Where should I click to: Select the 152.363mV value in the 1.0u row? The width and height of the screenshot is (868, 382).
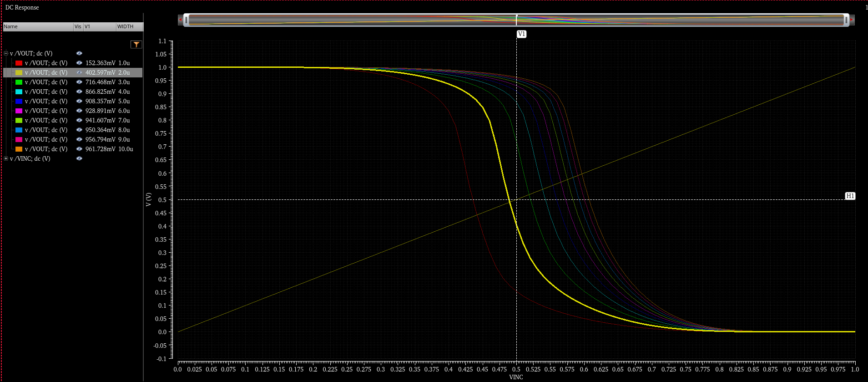click(x=101, y=63)
